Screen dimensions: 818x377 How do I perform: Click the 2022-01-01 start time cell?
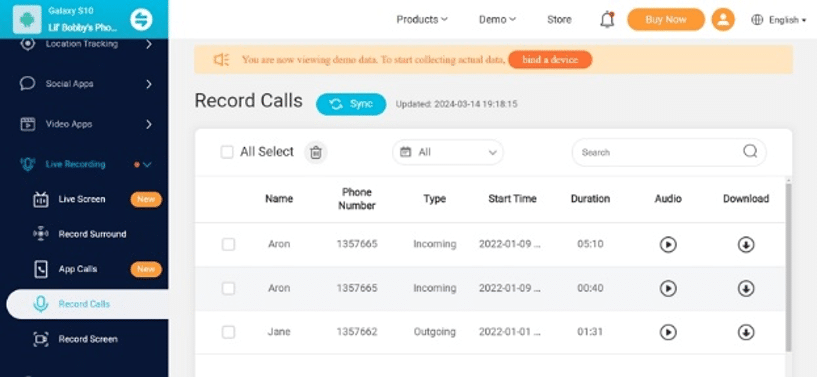coord(510,332)
